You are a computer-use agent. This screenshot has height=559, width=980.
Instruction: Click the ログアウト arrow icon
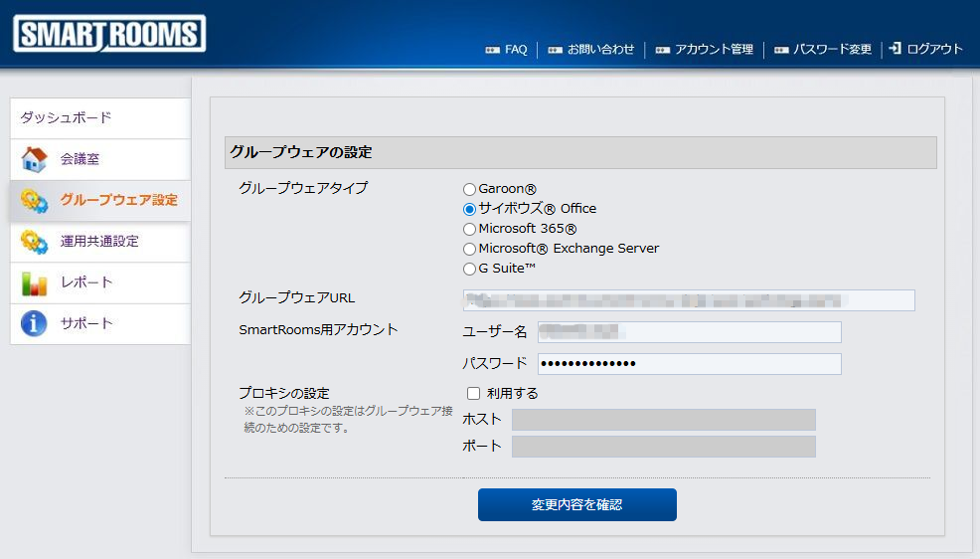[x=895, y=48]
